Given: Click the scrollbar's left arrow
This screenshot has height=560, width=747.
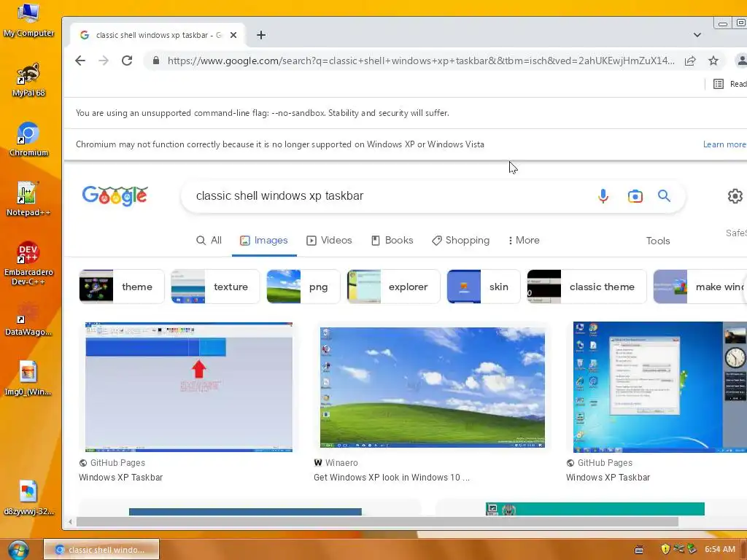Looking at the screenshot, I should coord(71,522).
